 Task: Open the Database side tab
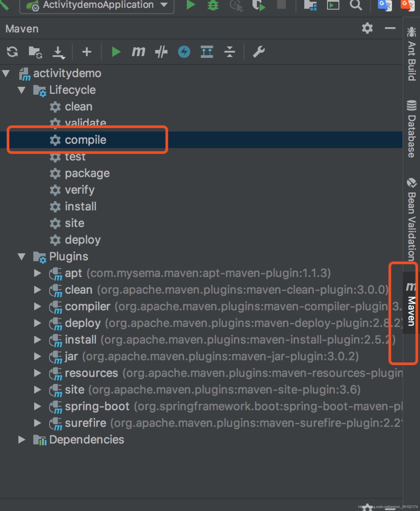tap(411, 129)
